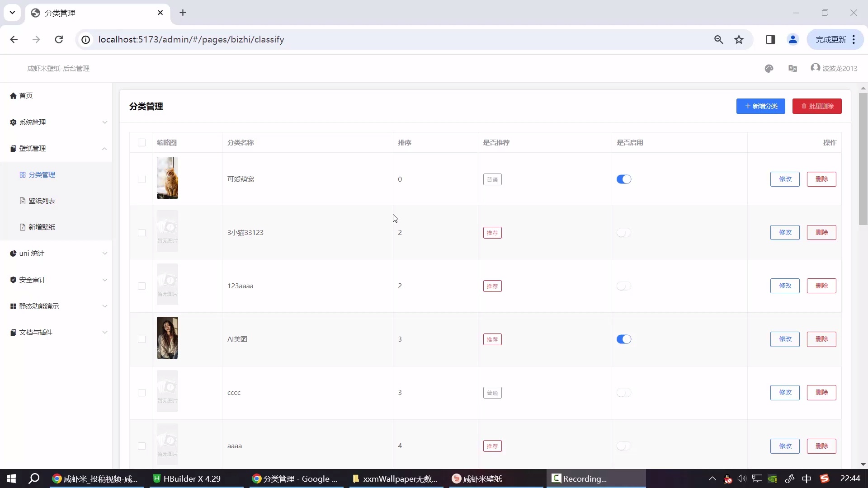
Task: Click the user avatar icon 波波龙2013
Action: click(x=815, y=68)
